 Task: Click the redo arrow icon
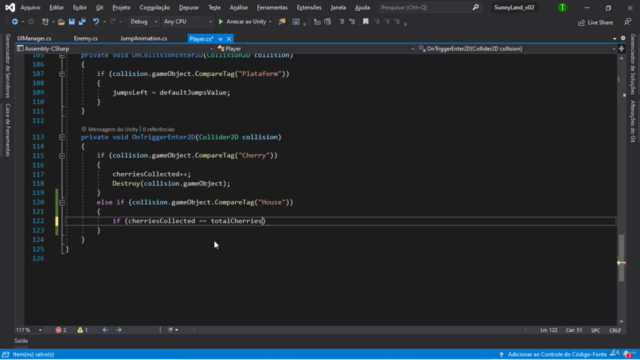pos(113,22)
